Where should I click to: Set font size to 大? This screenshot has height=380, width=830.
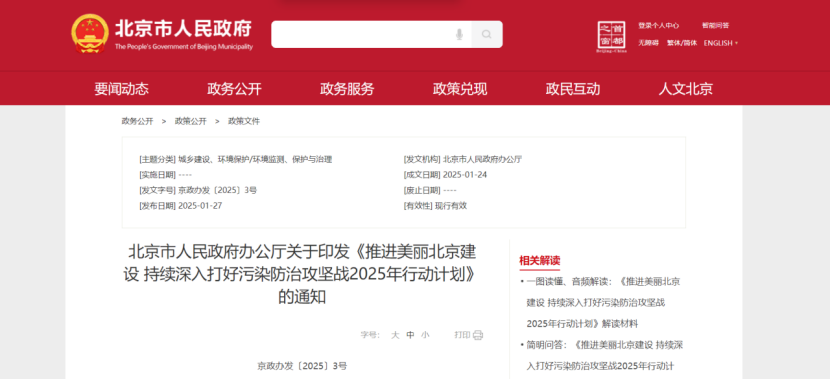pos(395,335)
